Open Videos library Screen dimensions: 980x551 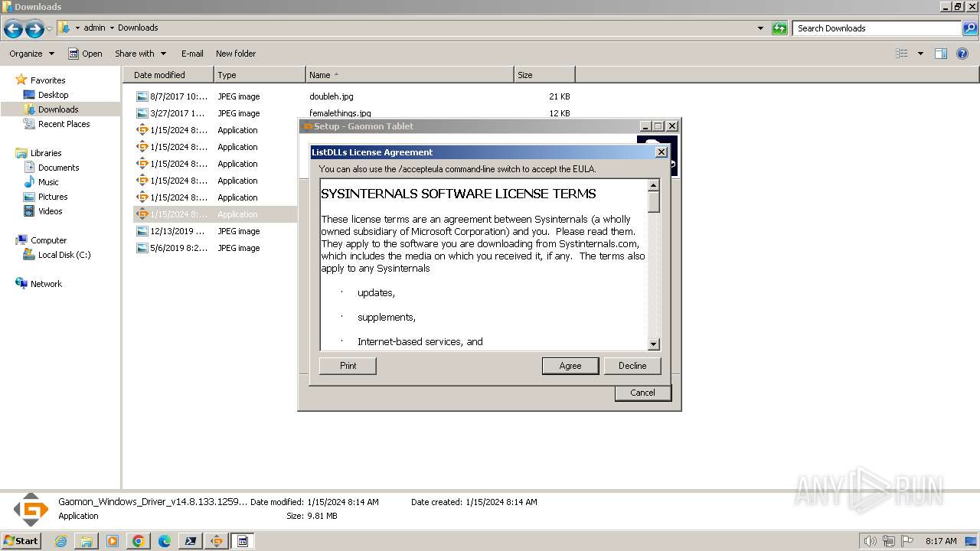coord(50,211)
